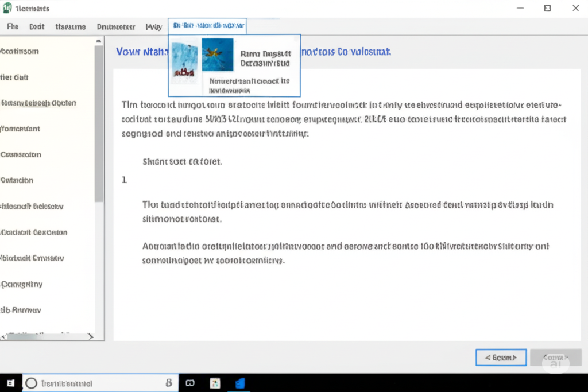Select sidebar item ending in "Bıelcsciov"
Image resolution: width=588 pixels, height=392 pixels.
point(32,206)
